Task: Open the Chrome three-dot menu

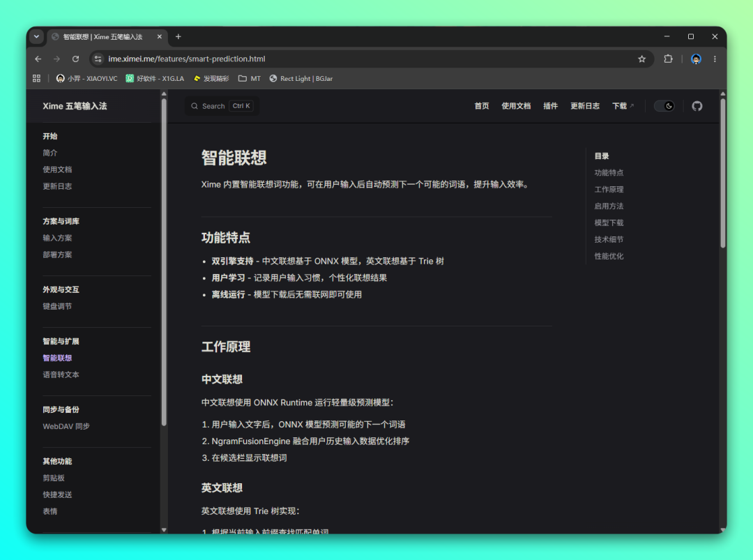Action: coord(715,59)
